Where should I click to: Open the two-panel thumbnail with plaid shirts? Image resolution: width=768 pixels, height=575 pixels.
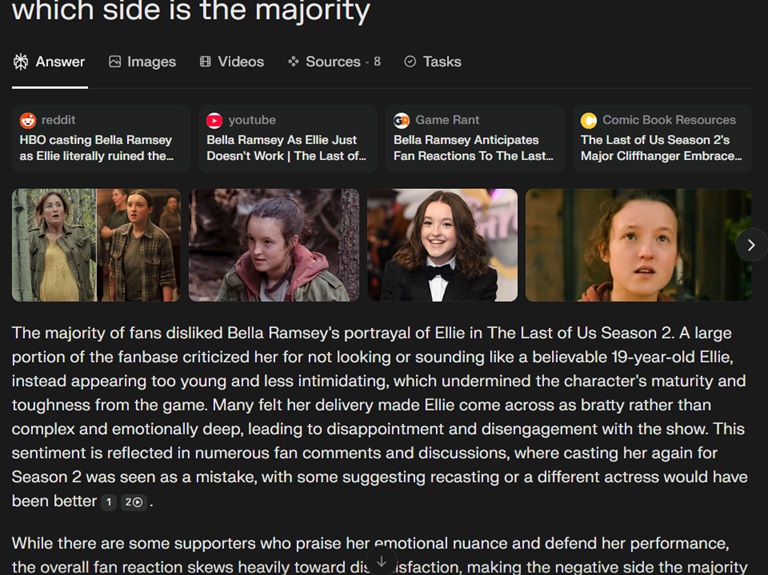click(x=96, y=245)
